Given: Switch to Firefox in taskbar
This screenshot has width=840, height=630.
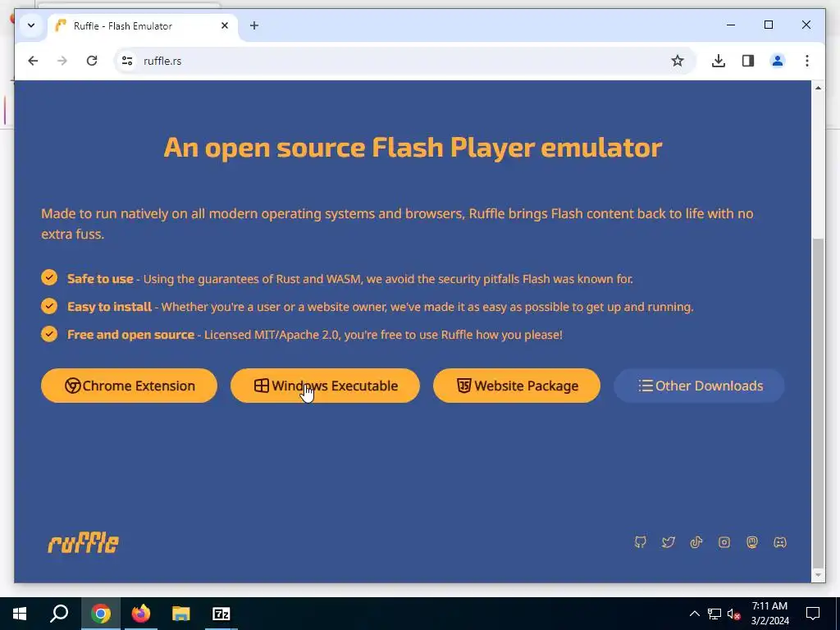Looking at the screenshot, I should 141,614.
